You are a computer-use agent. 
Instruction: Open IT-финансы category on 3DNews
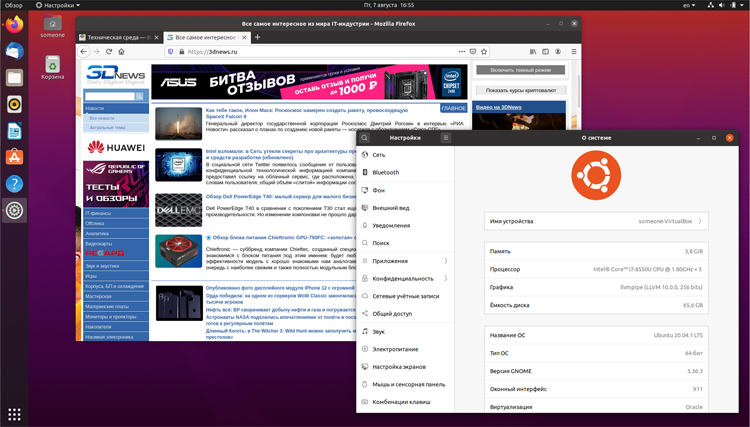coord(116,213)
